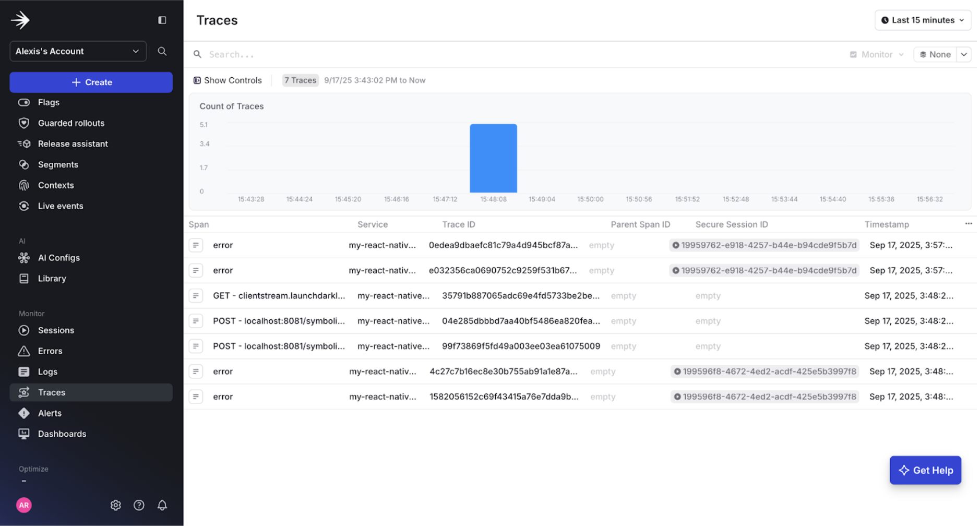Select the Library icon in AI section
Screen dimensions: 980x527
point(24,278)
